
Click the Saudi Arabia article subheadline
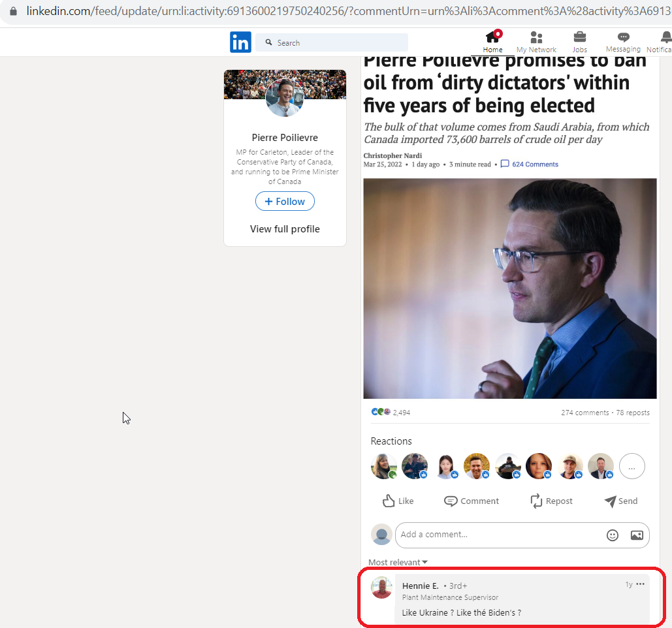pos(507,133)
